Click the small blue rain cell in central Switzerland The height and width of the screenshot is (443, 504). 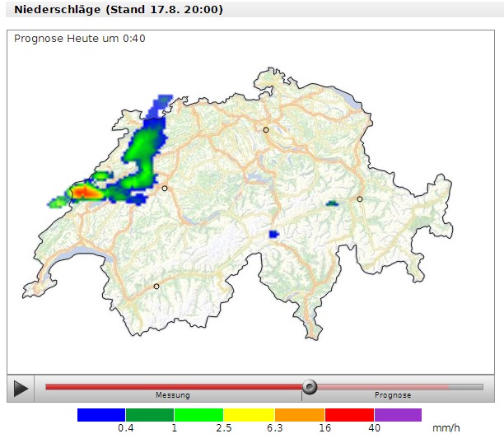click(274, 235)
